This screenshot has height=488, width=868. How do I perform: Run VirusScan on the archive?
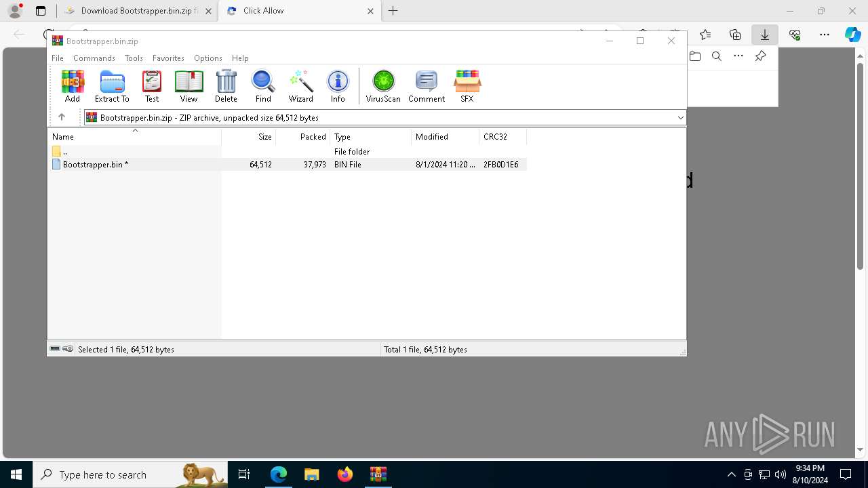(x=383, y=86)
